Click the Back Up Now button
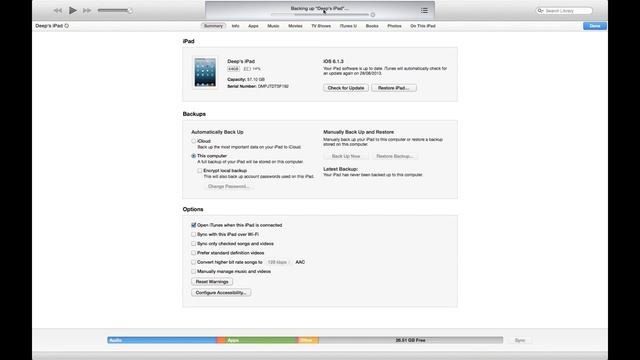Screen dimensions: 640x360 (x=346, y=156)
